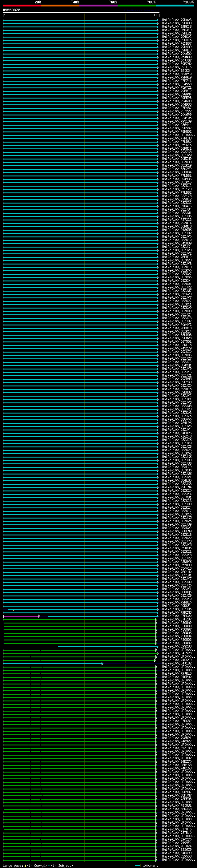Select hit label UniRef100_A4QPA0
The height and width of the screenshot is (868, 197).
click(177, 677)
